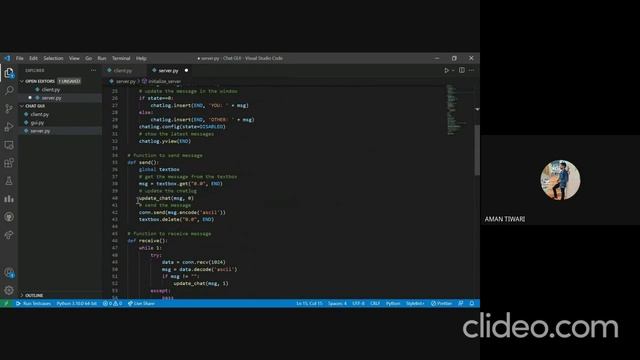
Task: Open the dropdown next to the run button
Action: tap(453, 71)
